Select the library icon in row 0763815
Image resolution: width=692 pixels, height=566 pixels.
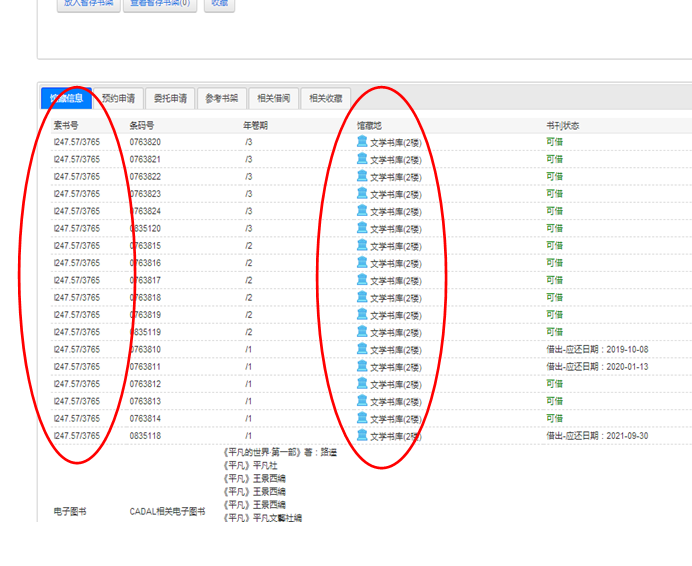coord(362,246)
